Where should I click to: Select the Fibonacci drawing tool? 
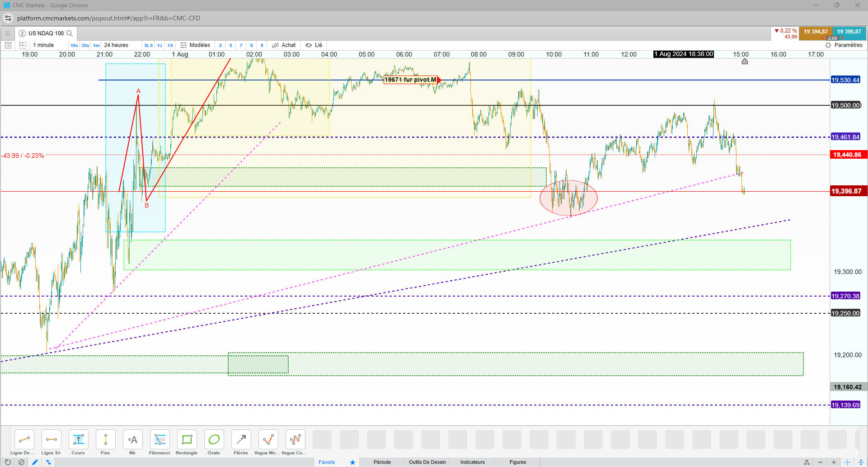pyautogui.click(x=160, y=443)
